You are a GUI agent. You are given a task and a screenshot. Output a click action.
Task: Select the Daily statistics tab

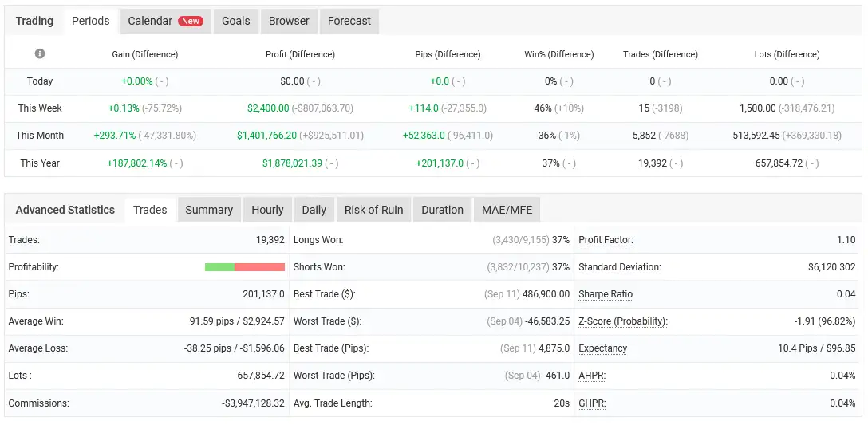pyautogui.click(x=314, y=210)
